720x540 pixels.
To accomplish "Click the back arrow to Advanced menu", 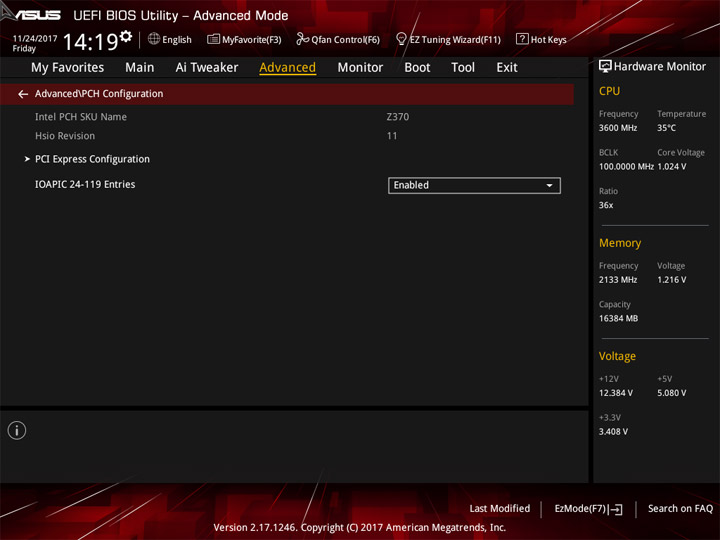I will [x=23, y=94].
